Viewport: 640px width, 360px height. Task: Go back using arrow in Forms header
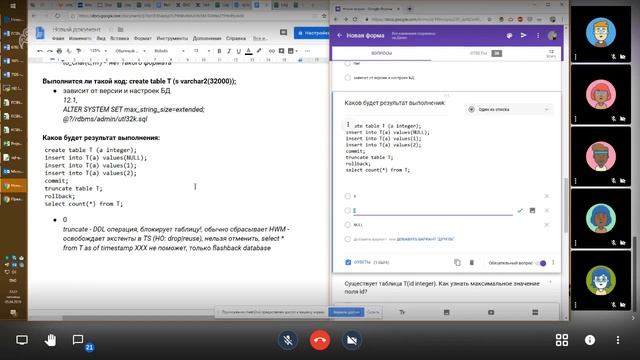(x=340, y=36)
